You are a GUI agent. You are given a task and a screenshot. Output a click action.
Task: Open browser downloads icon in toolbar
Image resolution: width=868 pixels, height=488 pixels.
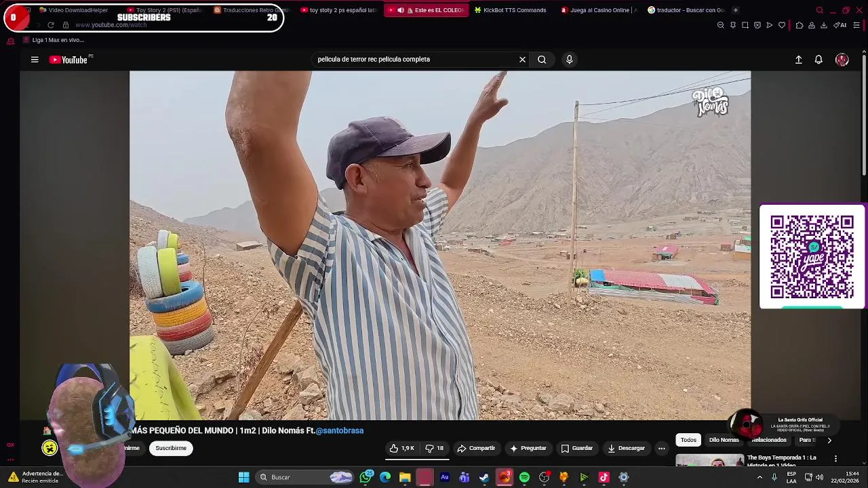(823, 25)
